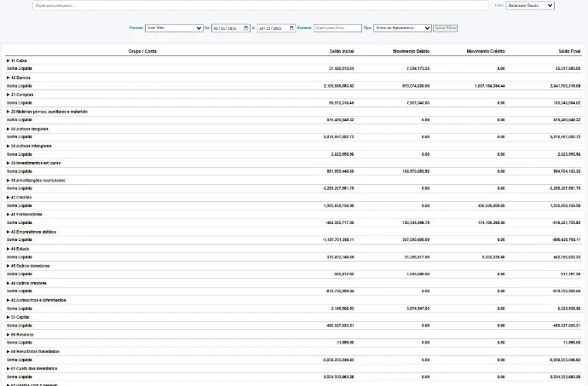Click the Entidade filter input field

pyautogui.click(x=337, y=28)
